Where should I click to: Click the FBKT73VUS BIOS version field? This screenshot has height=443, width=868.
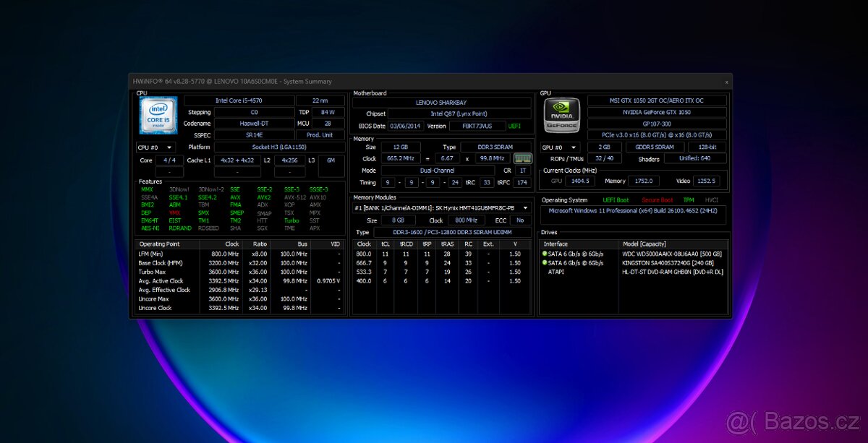[477, 126]
